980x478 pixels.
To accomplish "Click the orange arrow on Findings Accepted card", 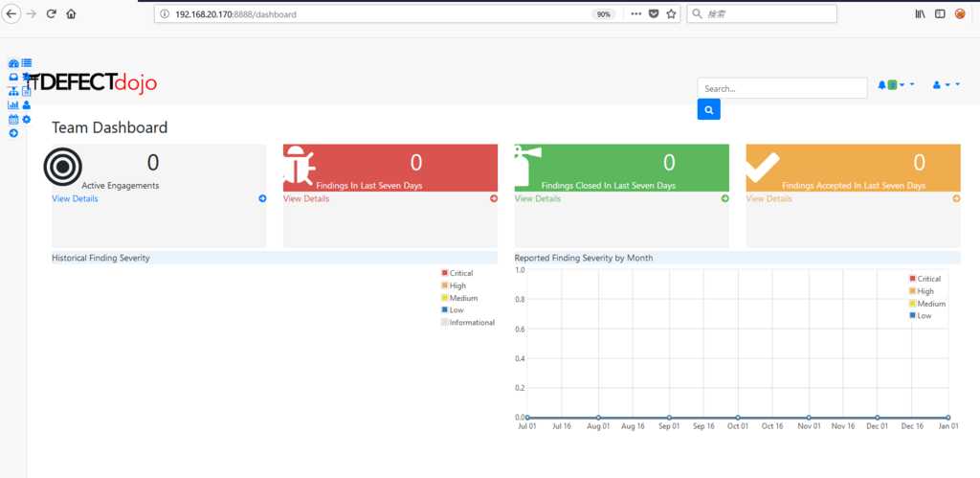I will click(956, 198).
